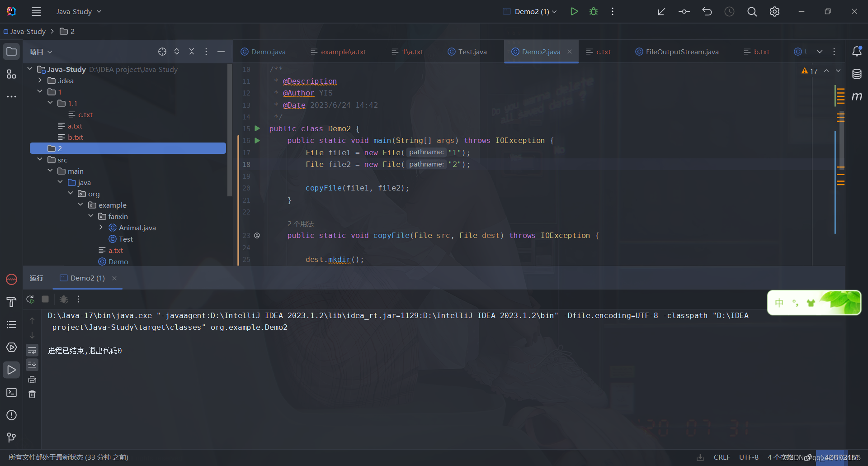
Task: Toggle scroll to end in console
Action: tap(32, 365)
